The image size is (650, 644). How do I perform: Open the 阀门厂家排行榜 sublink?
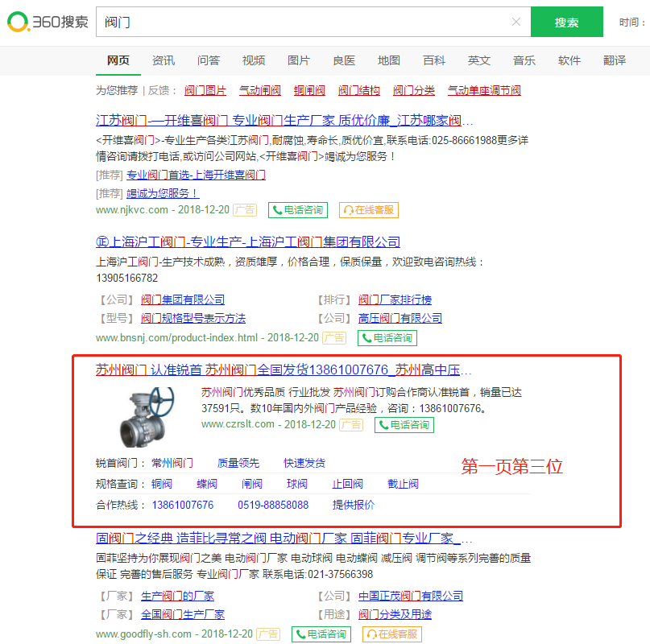pyautogui.click(x=395, y=299)
